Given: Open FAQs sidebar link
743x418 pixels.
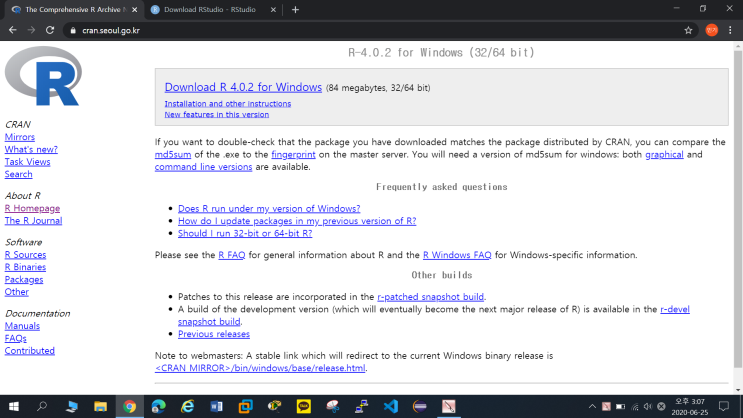Looking at the screenshot, I should pyautogui.click(x=16, y=338).
